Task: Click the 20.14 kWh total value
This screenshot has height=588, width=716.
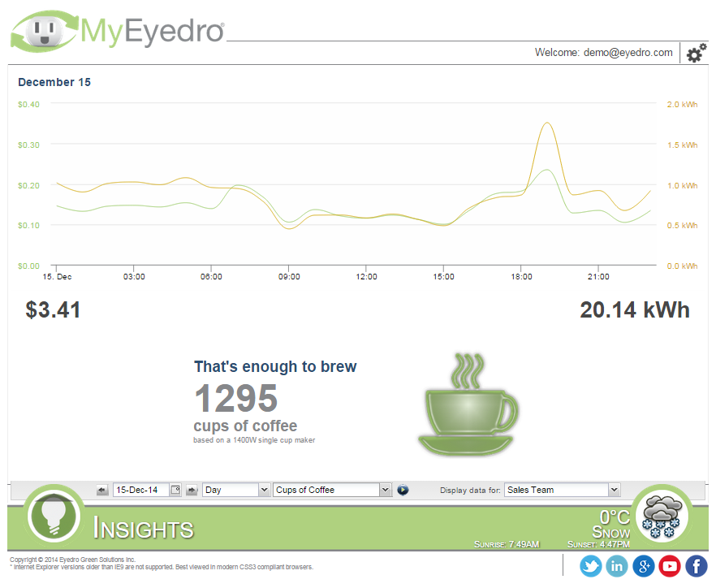Action: coord(635,310)
